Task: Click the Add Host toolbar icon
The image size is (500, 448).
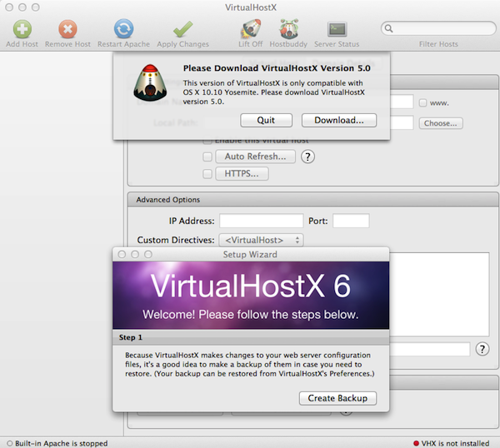Action: [x=22, y=29]
